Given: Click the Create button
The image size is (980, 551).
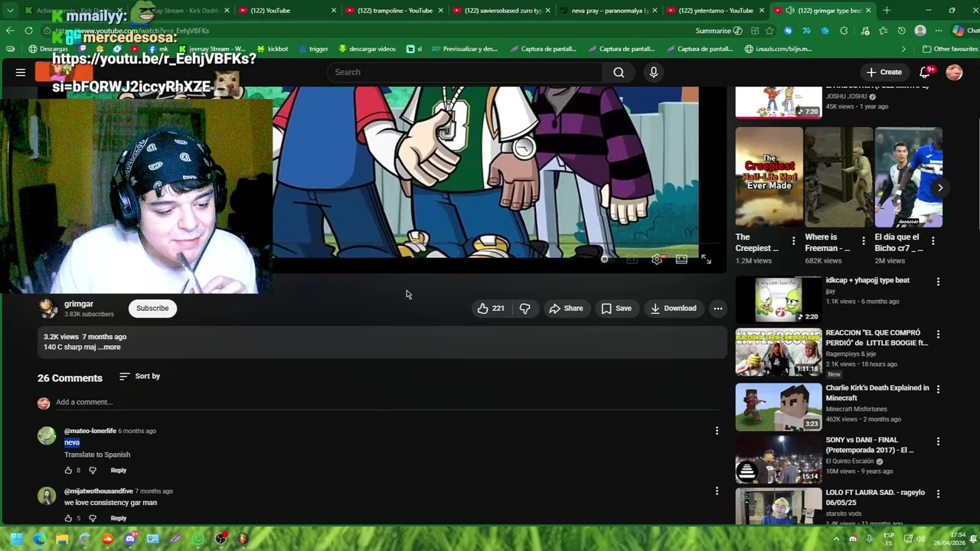Looking at the screenshot, I should 884,72.
